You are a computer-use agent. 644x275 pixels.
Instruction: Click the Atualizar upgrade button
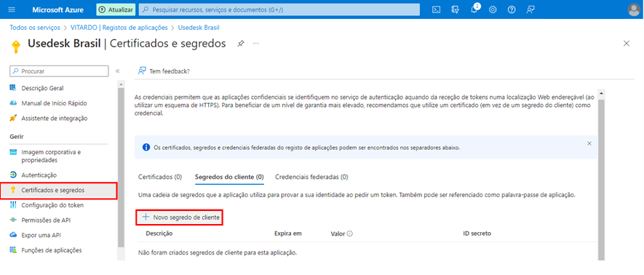(x=116, y=9)
